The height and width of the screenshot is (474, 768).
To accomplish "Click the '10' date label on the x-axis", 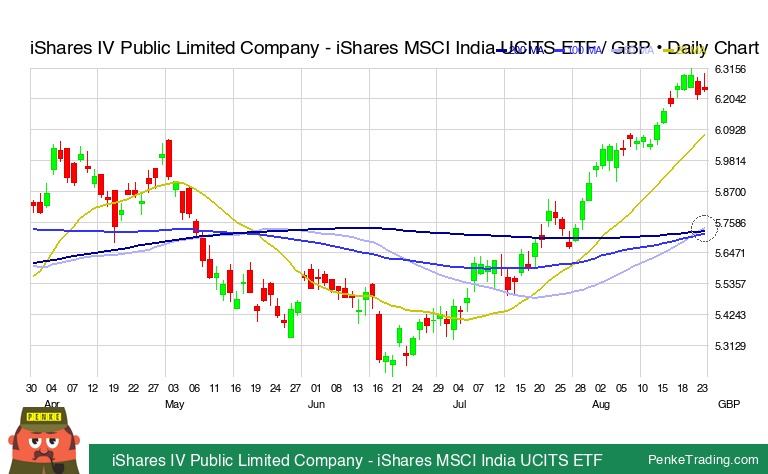I will pos(642,388).
